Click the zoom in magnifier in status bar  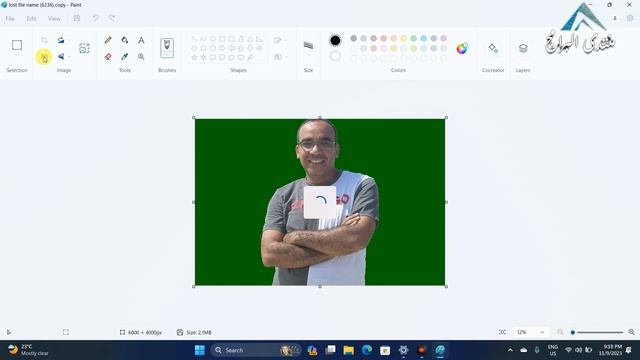pyautogui.click(x=631, y=332)
